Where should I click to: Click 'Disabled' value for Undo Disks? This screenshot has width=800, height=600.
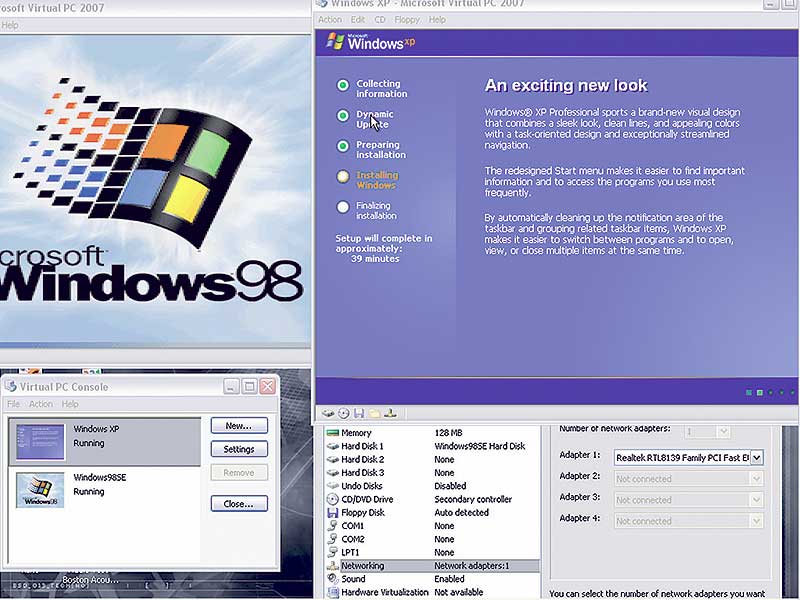coord(450,486)
